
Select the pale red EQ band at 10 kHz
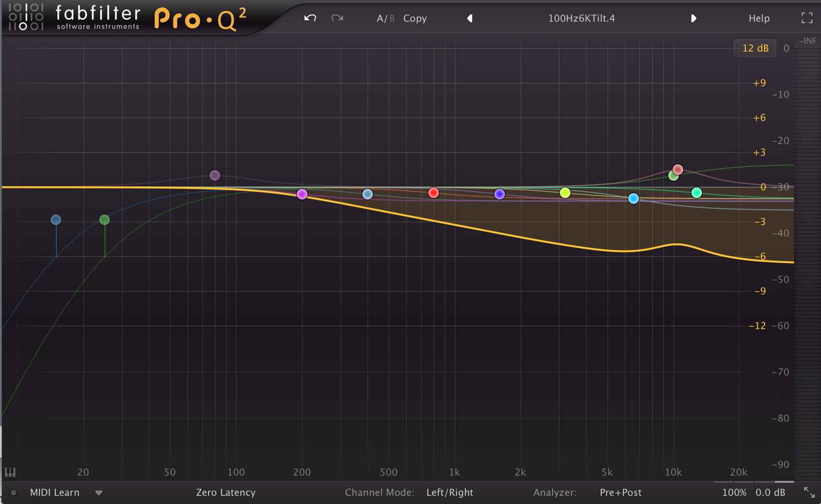point(678,170)
